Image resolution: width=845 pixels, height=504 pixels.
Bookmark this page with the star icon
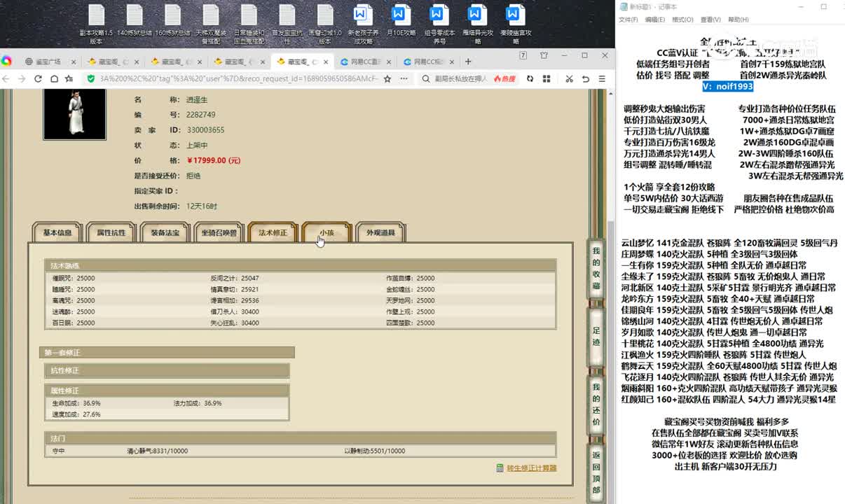(387, 79)
